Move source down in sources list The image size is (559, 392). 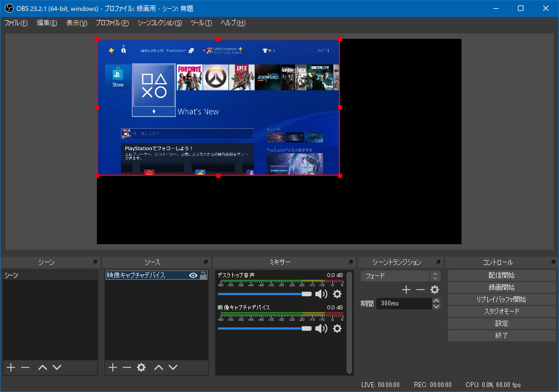(173, 367)
